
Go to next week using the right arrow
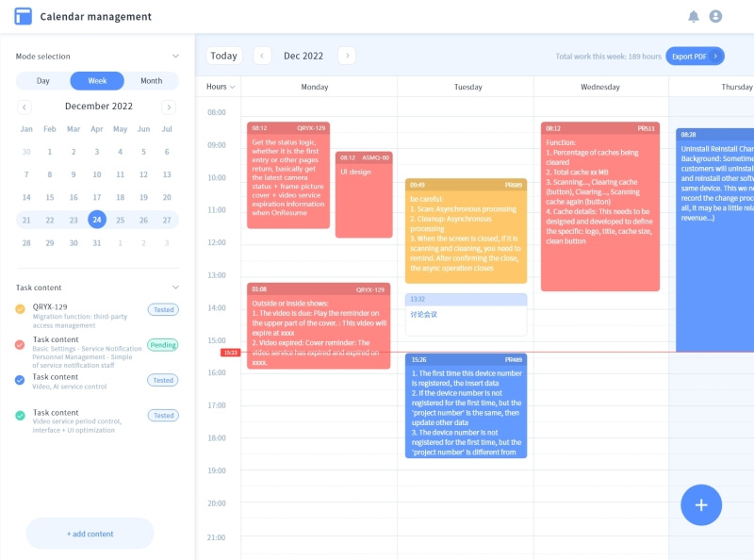[348, 56]
